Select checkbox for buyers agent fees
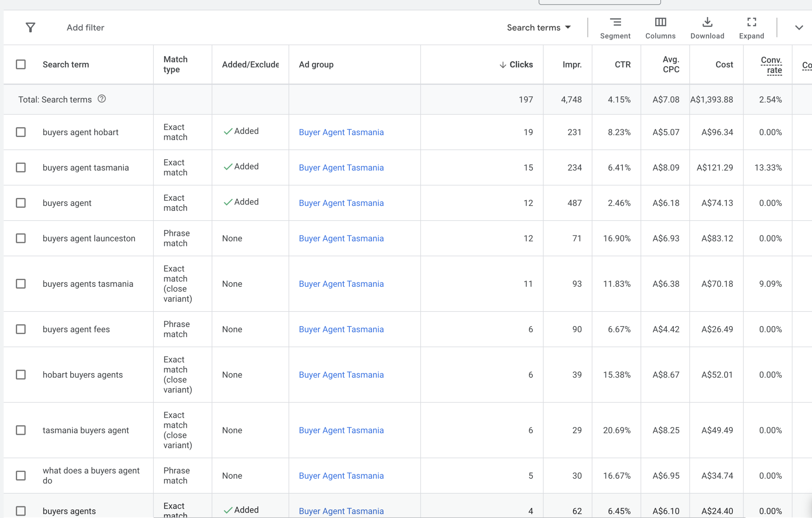The width and height of the screenshot is (812, 518). pyautogui.click(x=21, y=329)
